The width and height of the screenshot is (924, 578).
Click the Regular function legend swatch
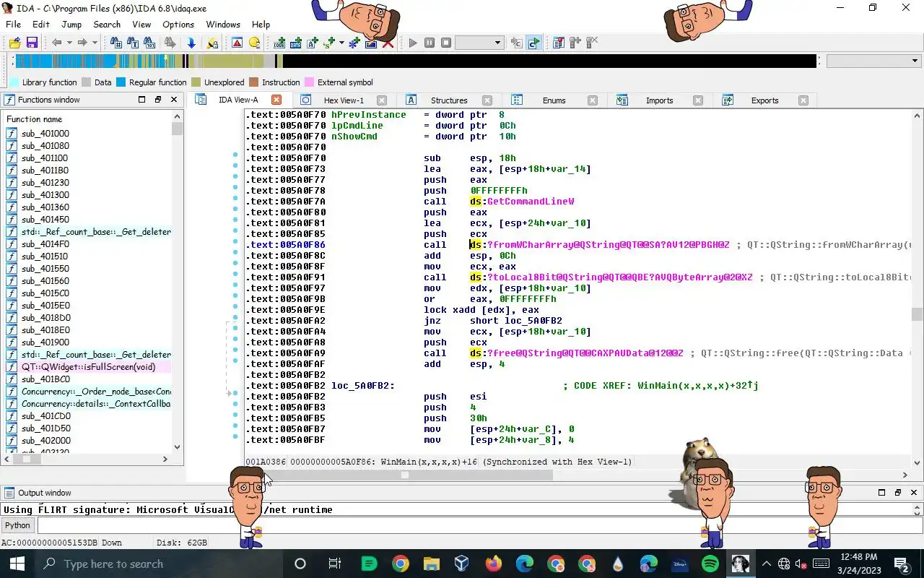click(121, 82)
